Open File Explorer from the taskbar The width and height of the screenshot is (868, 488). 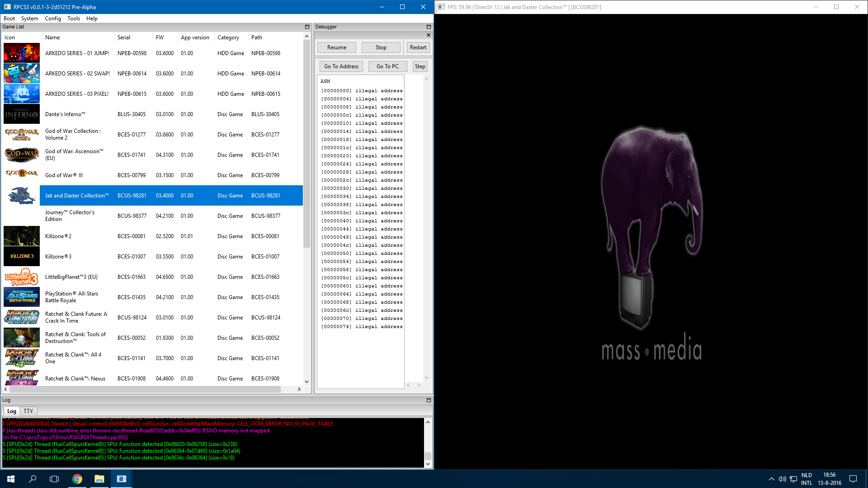tap(99, 479)
